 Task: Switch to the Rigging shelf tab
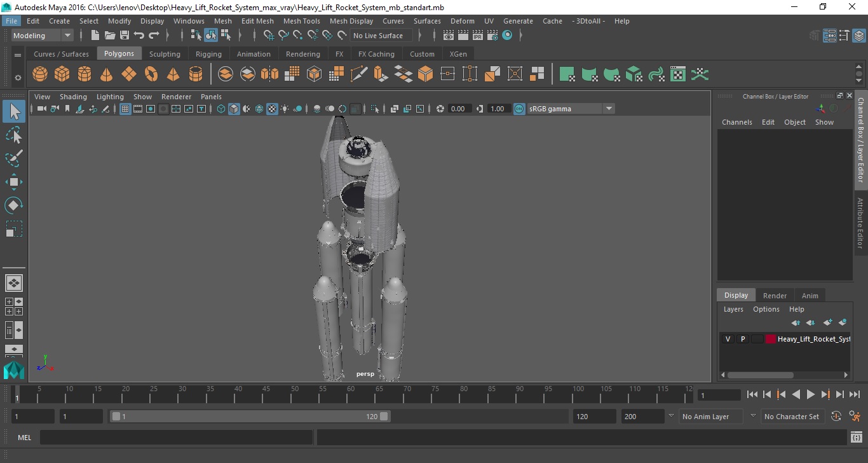point(208,54)
